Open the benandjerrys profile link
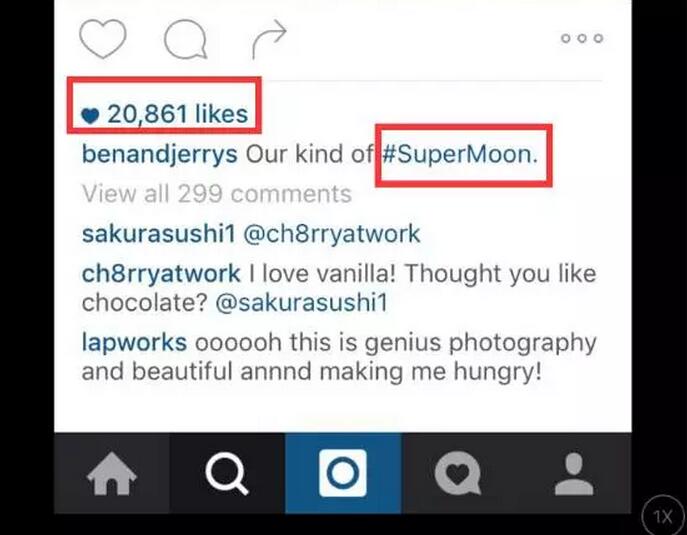The height and width of the screenshot is (535, 687). pyautogui.click(x=158, y=156)
